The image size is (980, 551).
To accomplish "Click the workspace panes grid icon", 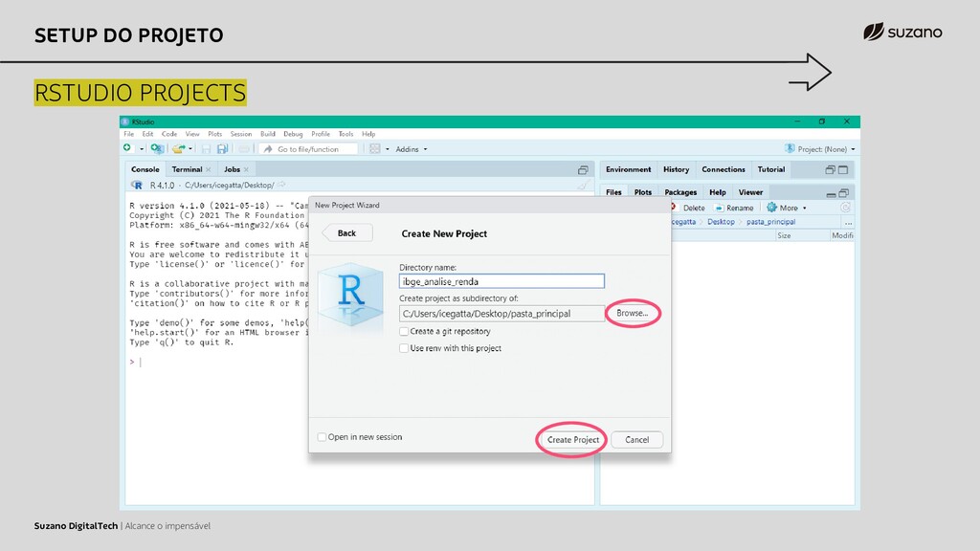I will point(374,148).
